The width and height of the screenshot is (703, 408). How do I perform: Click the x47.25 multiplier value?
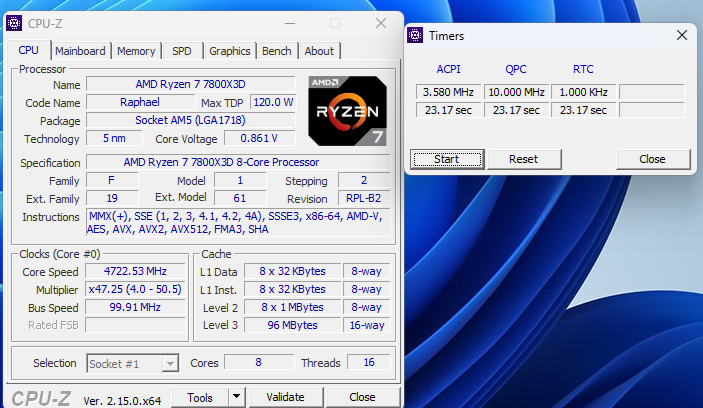(135, 289)
